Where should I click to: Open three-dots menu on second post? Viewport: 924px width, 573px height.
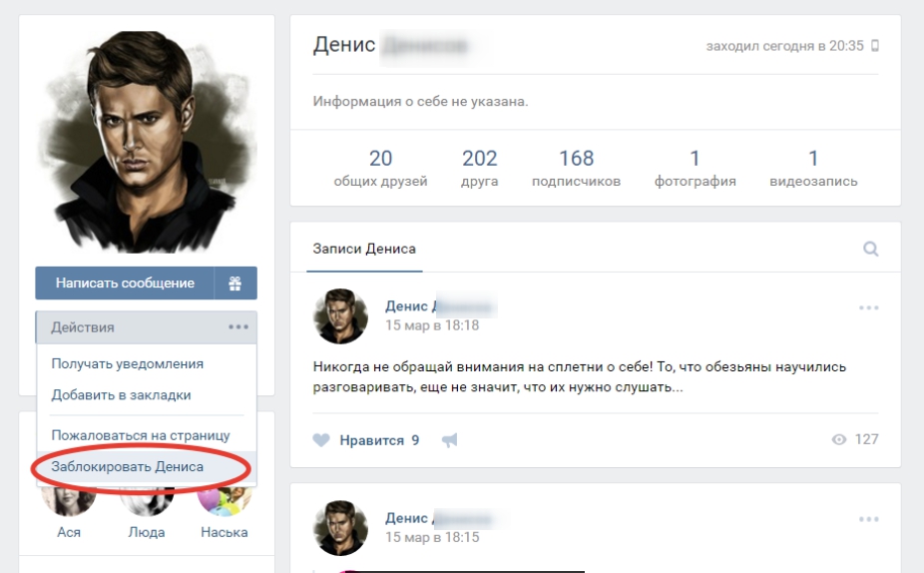[x=868, y=519]
